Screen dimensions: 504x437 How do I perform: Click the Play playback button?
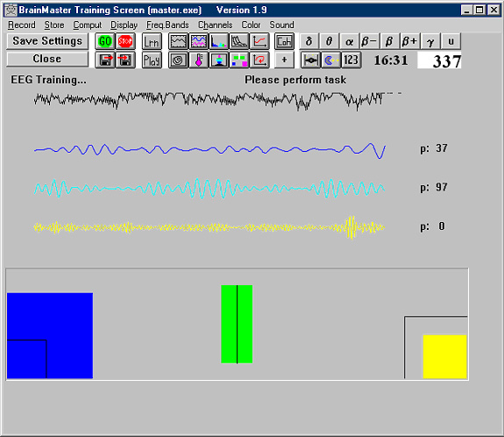click(152, 60)
